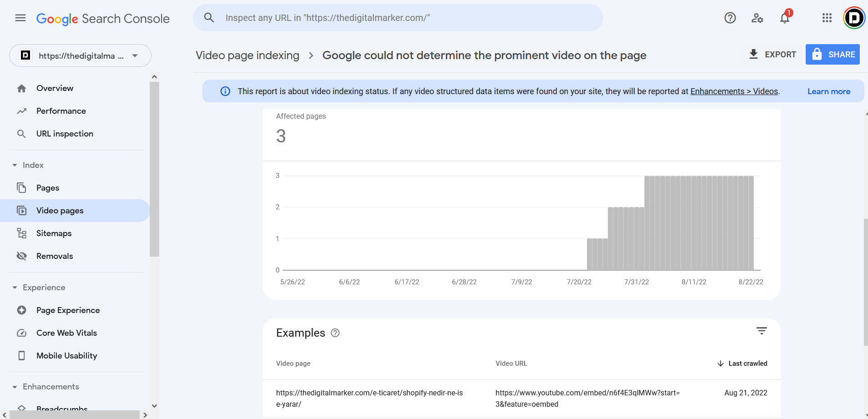Screen dimensions: 868x419
Task: Click the Sitemaps tree icon
Action: tap(21, 233)
